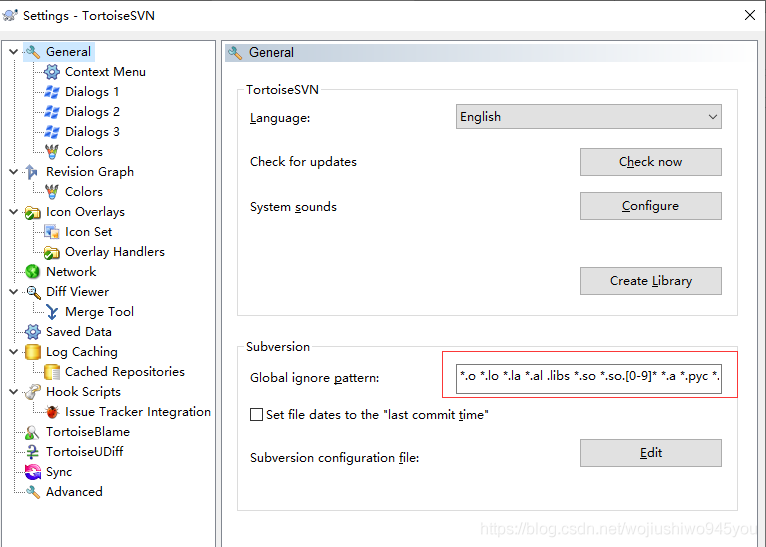The height and width of the screenshot is (547, 766).
Task: Click the TortoiseUDiff icon
Action: pos(33,452)
